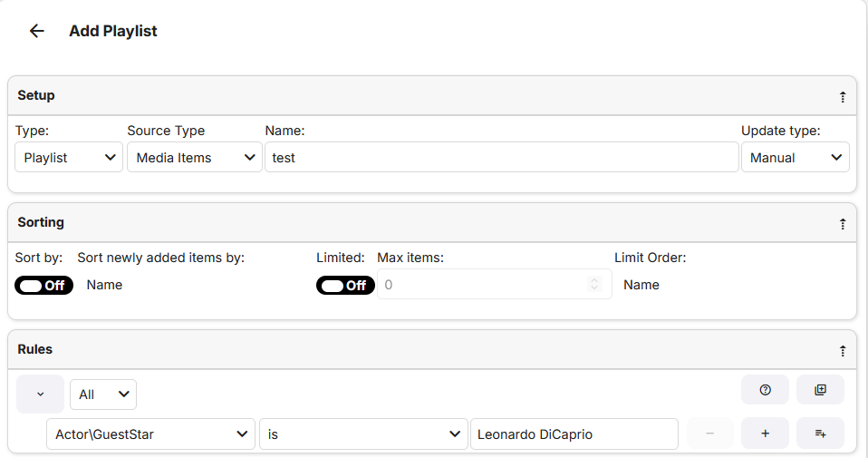Open the 'is' operator dropdown
This screenshot has height=458, width=868.
[x=363, y=434]
